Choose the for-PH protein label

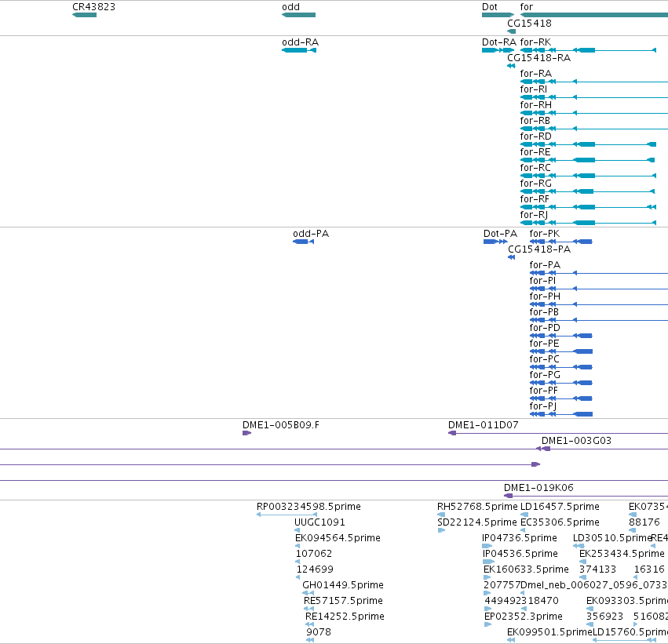pyautogui.click(x=545, y=297)
